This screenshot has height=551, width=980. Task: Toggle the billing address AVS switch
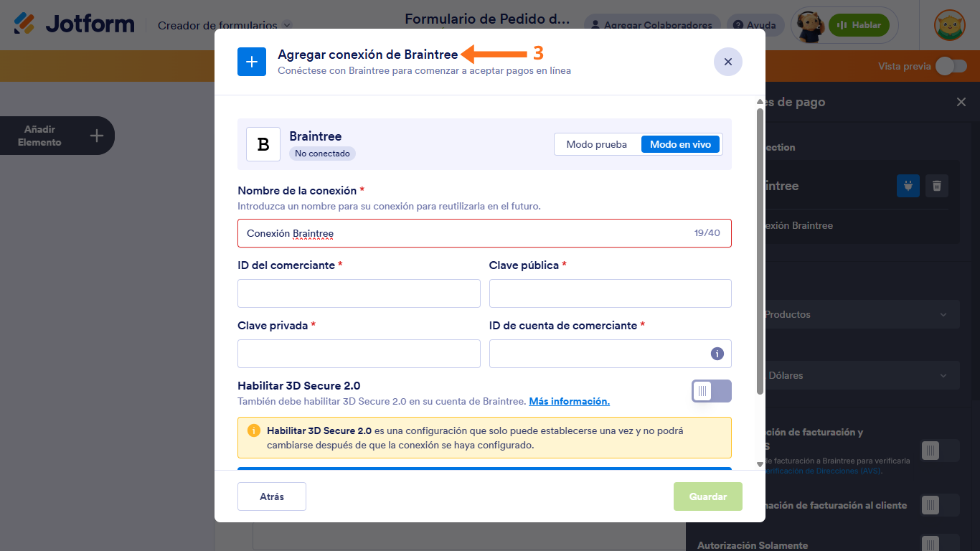tap(940, 451)
